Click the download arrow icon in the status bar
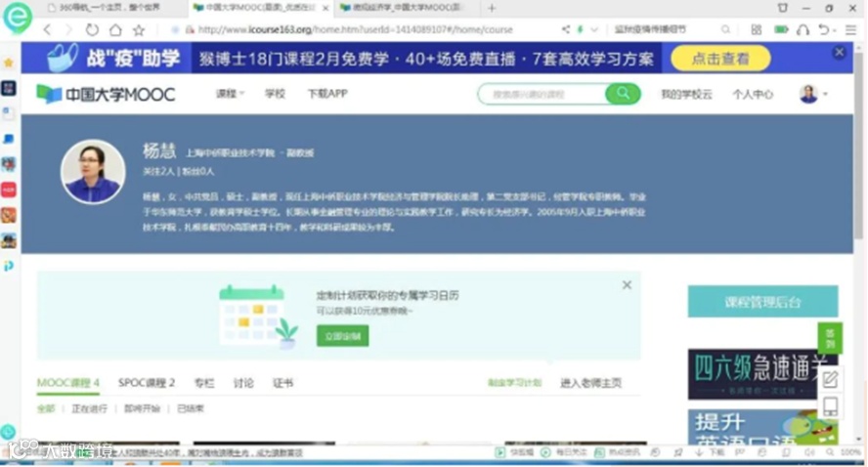Screen dimensions: 868x467 click(699, 452)
